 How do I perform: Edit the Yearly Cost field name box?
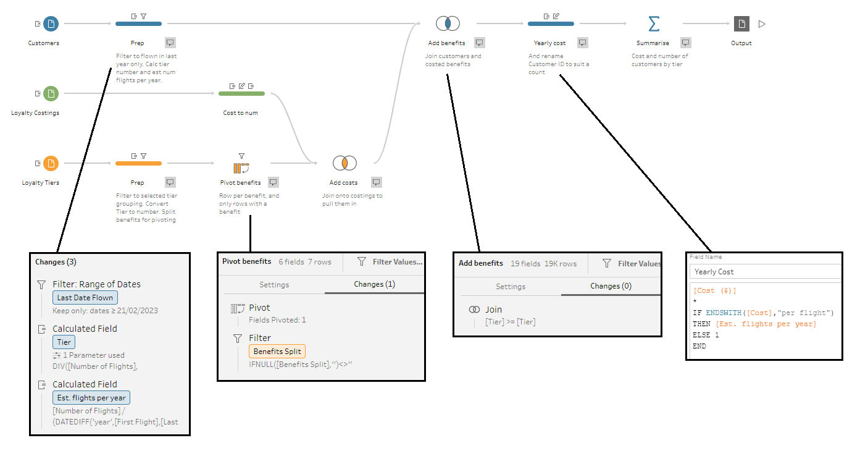point(764,272)
